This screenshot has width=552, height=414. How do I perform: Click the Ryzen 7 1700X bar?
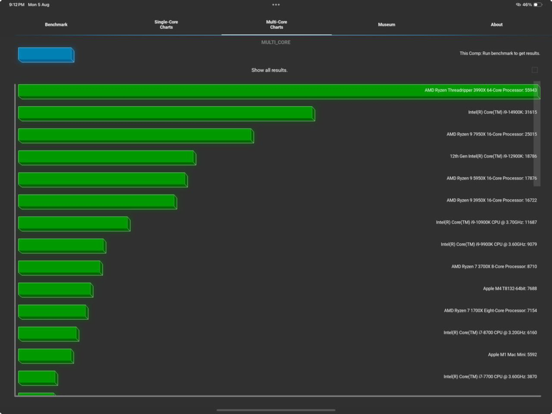pos(53,312)
